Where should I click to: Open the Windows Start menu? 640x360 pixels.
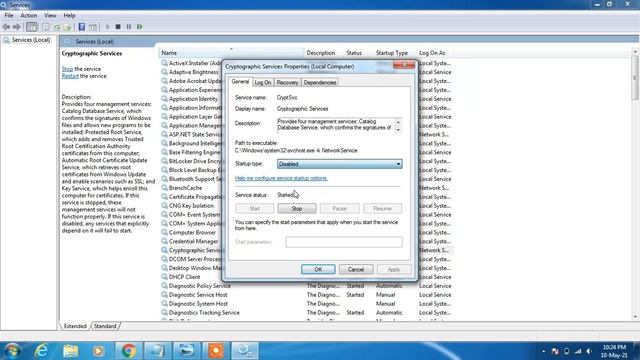[x=12, y=351]
